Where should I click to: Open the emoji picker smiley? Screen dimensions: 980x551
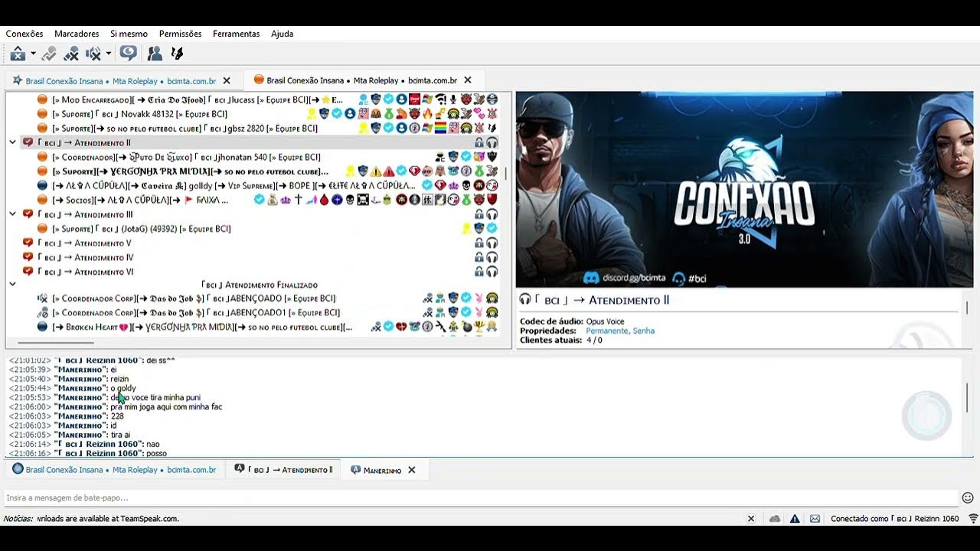[x=968, y=498]
